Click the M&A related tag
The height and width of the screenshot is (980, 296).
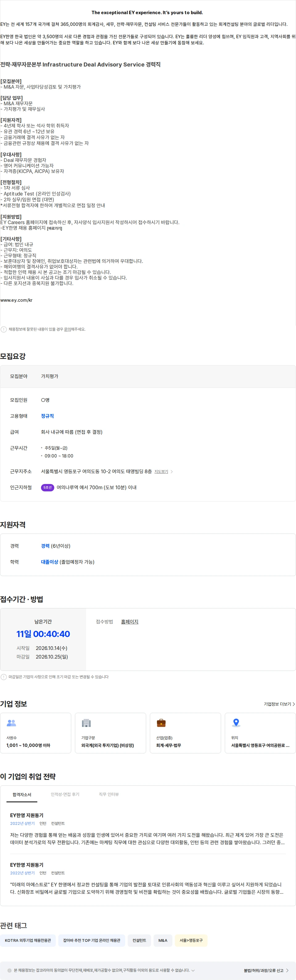163,940
